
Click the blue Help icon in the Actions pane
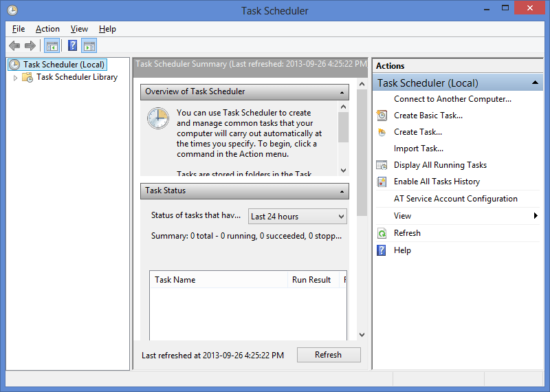(x=382, y=250)
